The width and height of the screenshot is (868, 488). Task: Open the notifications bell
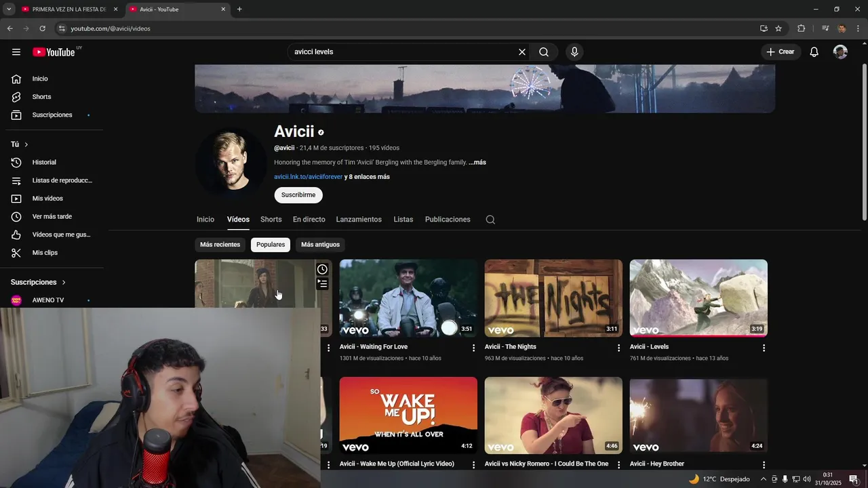814,52
